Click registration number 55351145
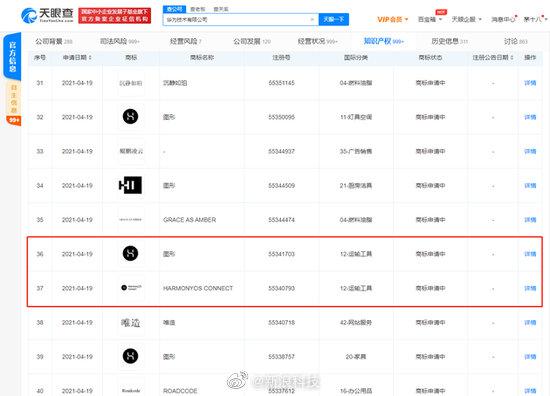The width and height of the screenshot is (550, 396). click(282, 83)
